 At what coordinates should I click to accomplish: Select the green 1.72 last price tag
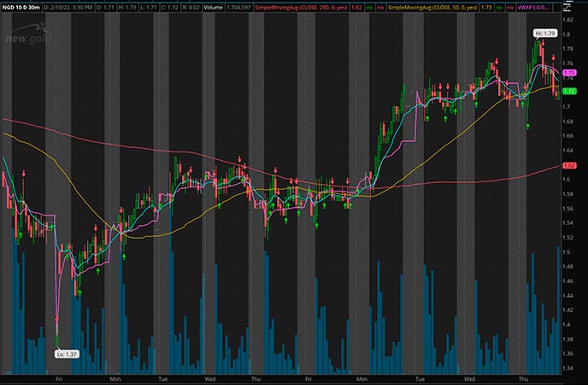click(569, 92)
